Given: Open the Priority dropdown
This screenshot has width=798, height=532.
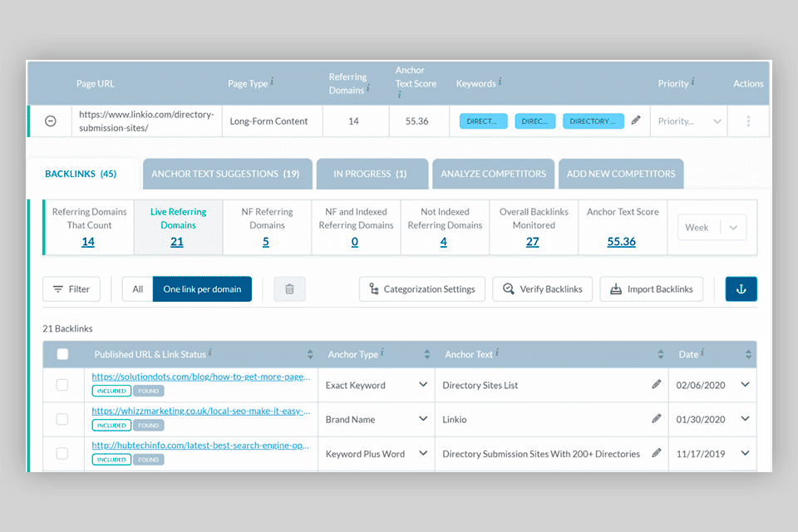Looking at the screenshot, I should click(x=688, y=120).
